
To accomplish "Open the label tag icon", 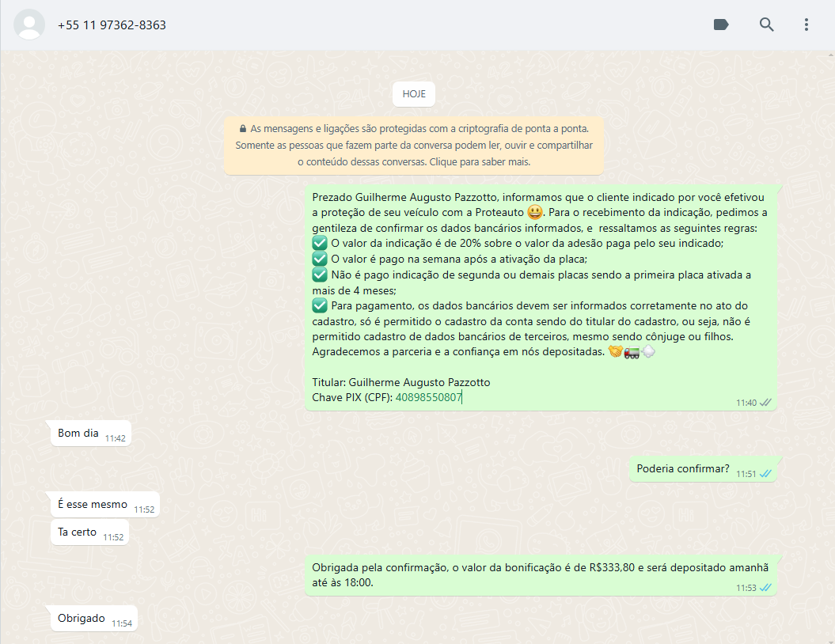I will (721, 25).
